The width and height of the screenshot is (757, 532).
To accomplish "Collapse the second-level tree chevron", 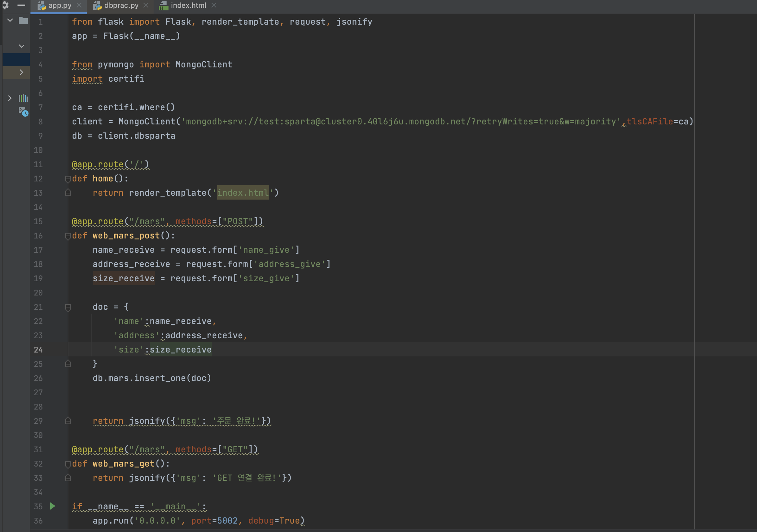I will coord(22,46).
